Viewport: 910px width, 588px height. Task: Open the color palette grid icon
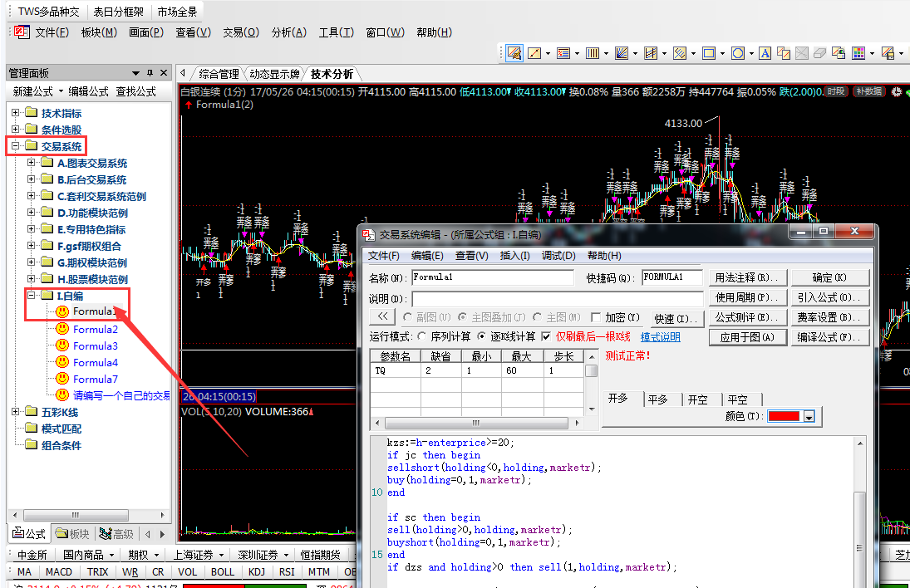click(x=858, y=53)
